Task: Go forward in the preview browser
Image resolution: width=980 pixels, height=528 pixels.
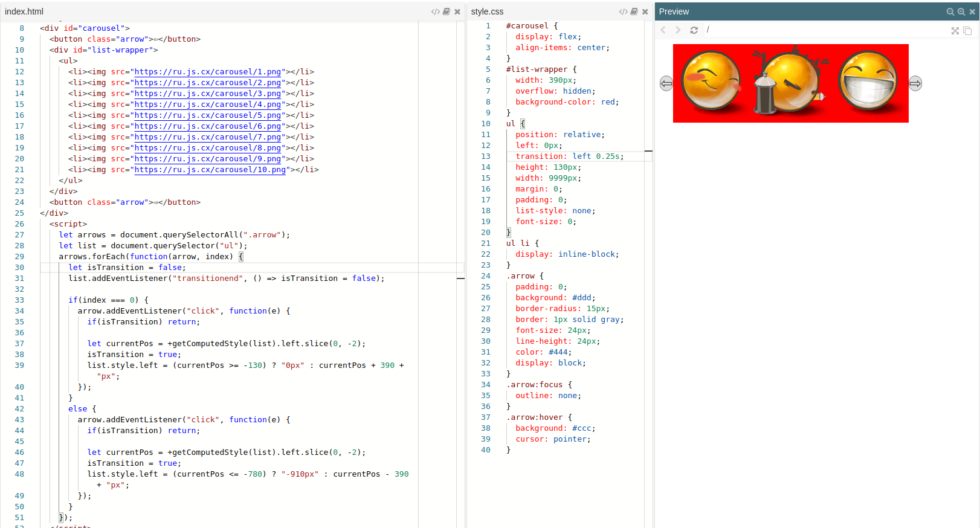Action: [678, 30]
